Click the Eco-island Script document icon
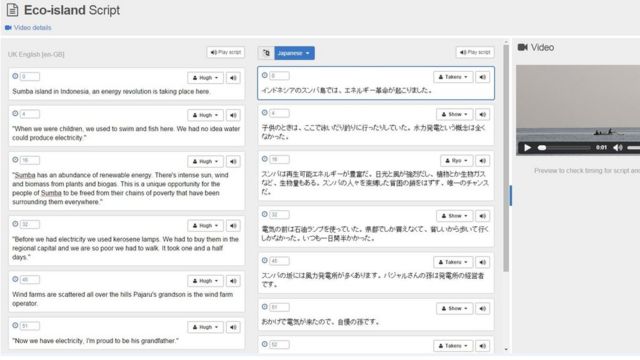 tap(13, 10)
